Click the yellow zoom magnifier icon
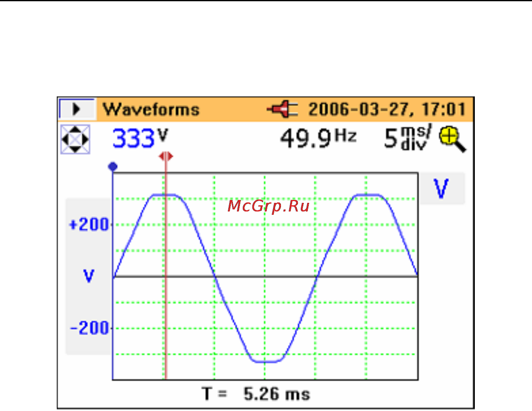532x411 pixels. coord(452,139)
